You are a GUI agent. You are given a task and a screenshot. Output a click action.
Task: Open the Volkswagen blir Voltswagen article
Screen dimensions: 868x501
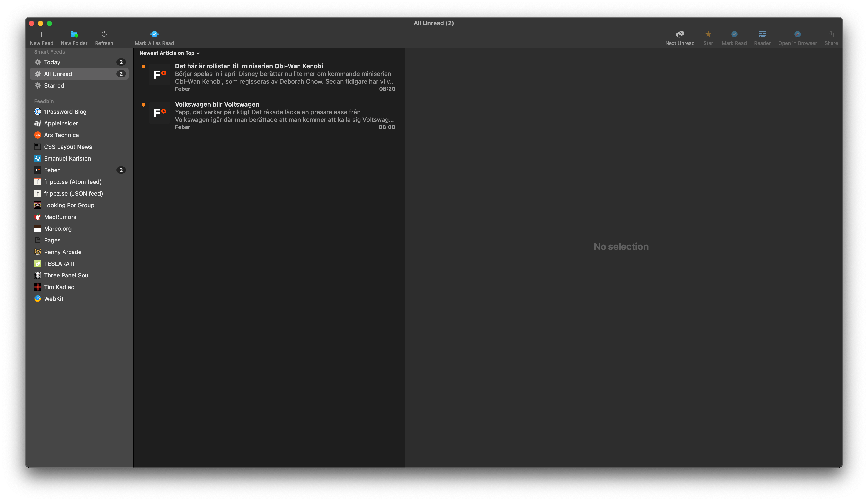217,104
